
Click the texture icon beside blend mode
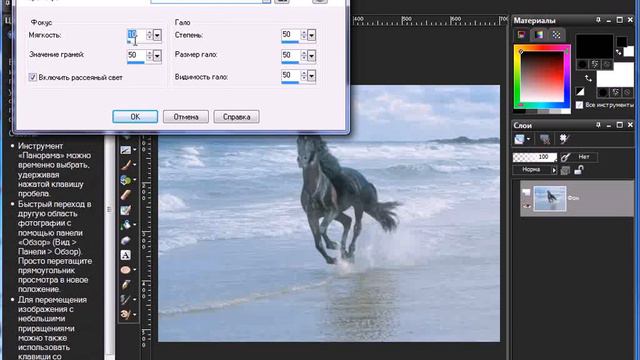click(x=565, y=170)
